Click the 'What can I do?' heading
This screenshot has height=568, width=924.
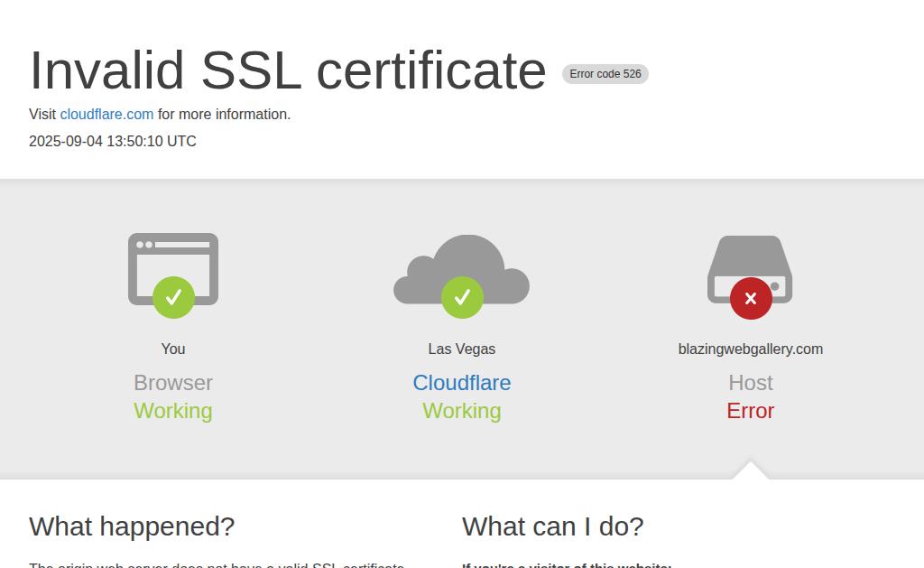[553, 526]
